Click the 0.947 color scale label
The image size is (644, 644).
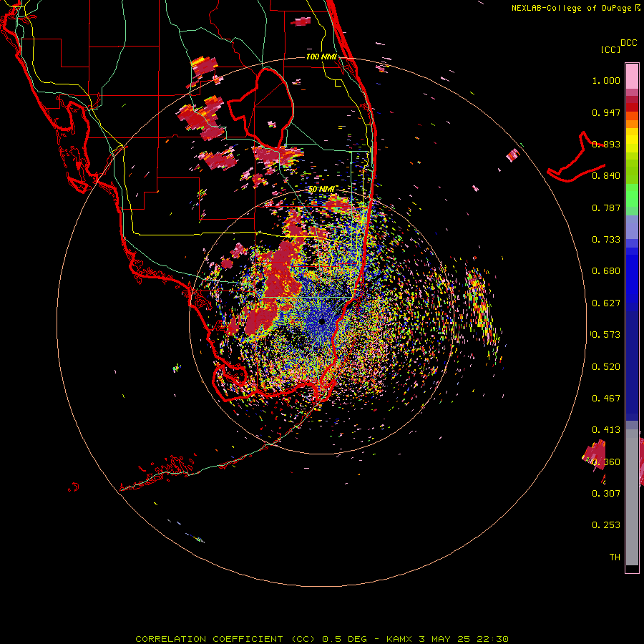pyautogui.click(x=606, y=112)
